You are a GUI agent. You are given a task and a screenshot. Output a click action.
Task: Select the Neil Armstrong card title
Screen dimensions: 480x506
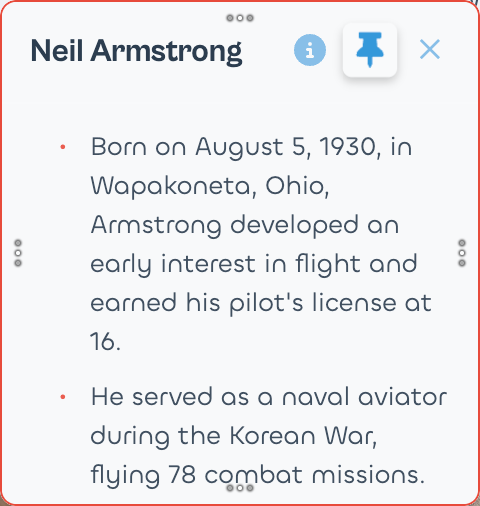click(136, 51)
